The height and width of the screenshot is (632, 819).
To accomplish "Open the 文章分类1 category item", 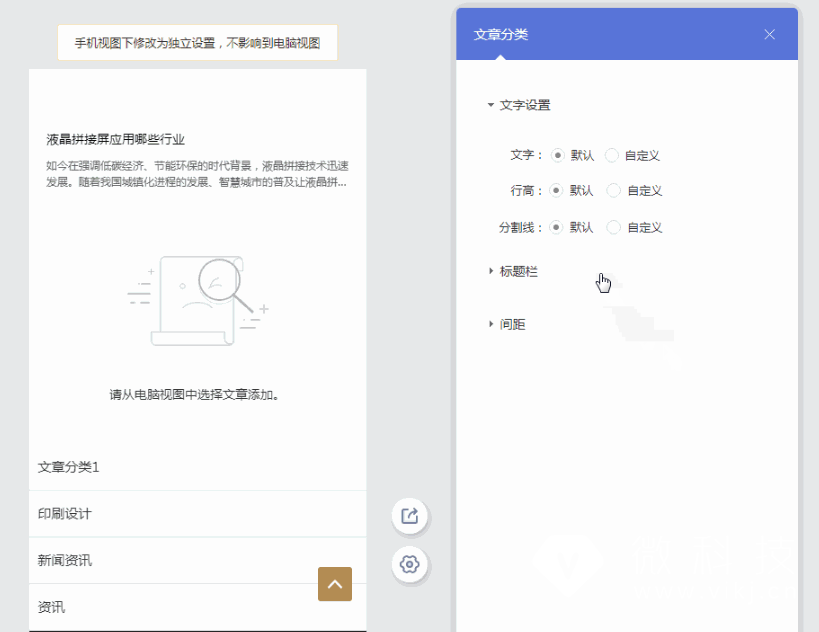I will (x=69, y=467).
